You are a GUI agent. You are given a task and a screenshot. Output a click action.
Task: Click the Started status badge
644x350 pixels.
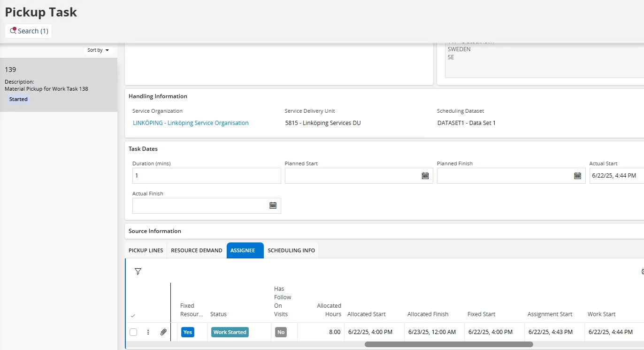point(18,99)
